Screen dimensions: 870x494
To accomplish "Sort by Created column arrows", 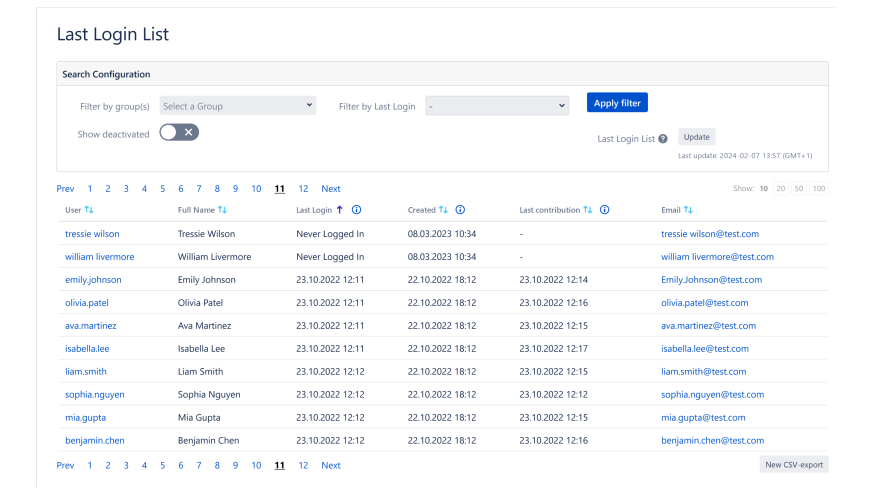I will point(443,210).
